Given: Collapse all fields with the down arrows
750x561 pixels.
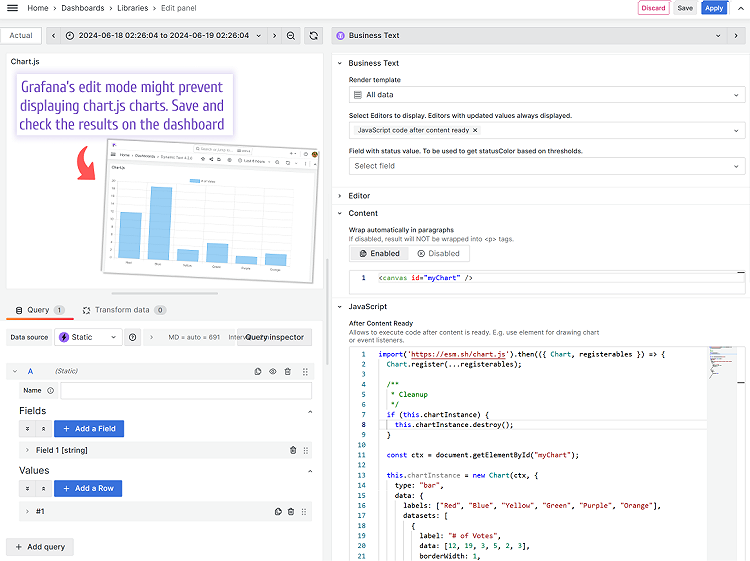Looking at the screenshot, I should coord(27,429).
